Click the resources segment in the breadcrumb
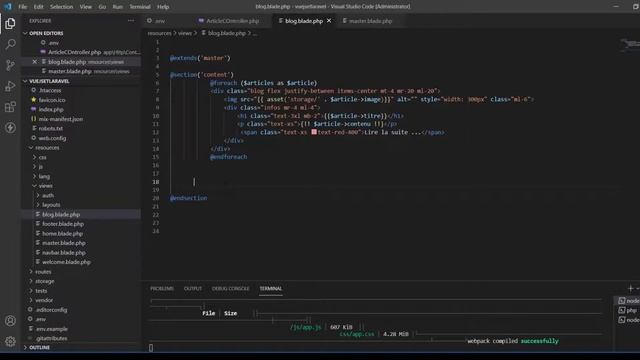This screenshot has width=640, height=360. (x=159, y=33)
